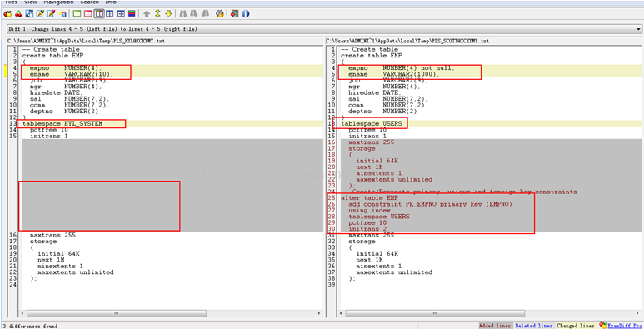Click '3 differences found' status text

29,327
